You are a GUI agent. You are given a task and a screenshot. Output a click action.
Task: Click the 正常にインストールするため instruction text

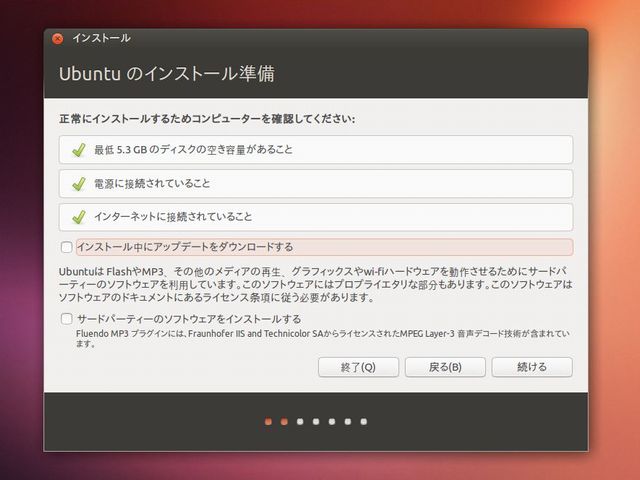click(207, 119)
